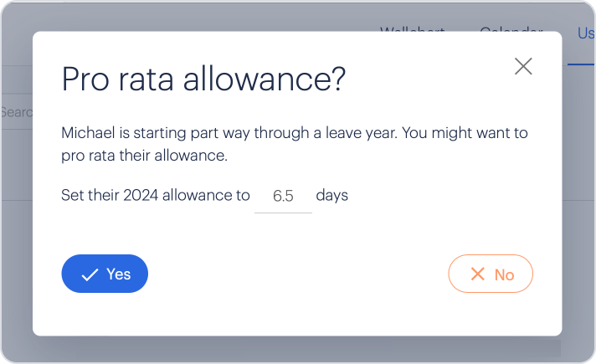Confirm with the blue Yes button
Screen dimensions: 596x364
[105, 274]
